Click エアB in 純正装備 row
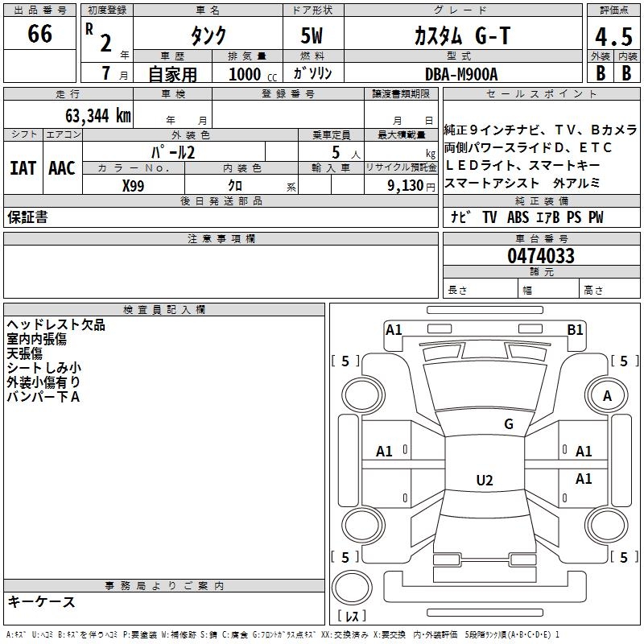Viewport: 644px width, 644px height. (548, 217)
